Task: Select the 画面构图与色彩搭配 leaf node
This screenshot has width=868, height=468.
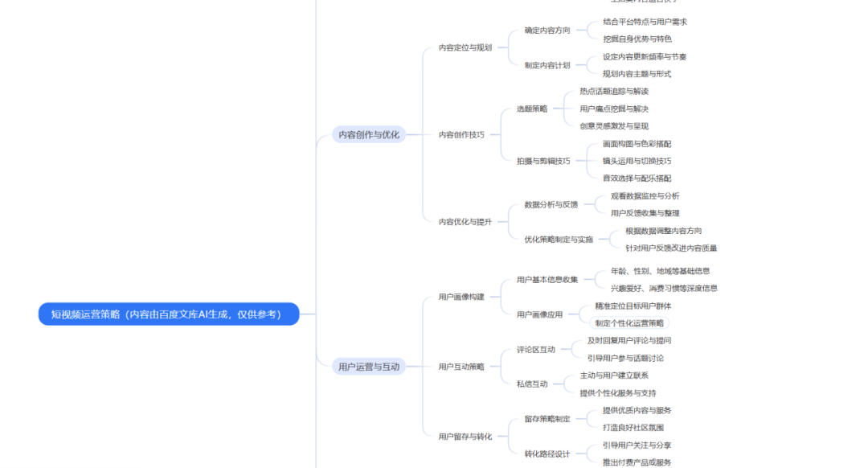Action: [x=637, y=145]
